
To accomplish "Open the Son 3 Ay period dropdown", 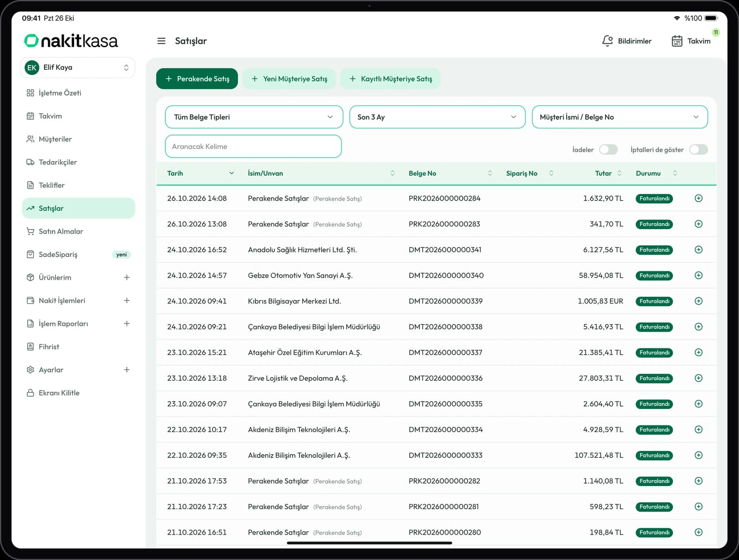I will click(437, 117).
